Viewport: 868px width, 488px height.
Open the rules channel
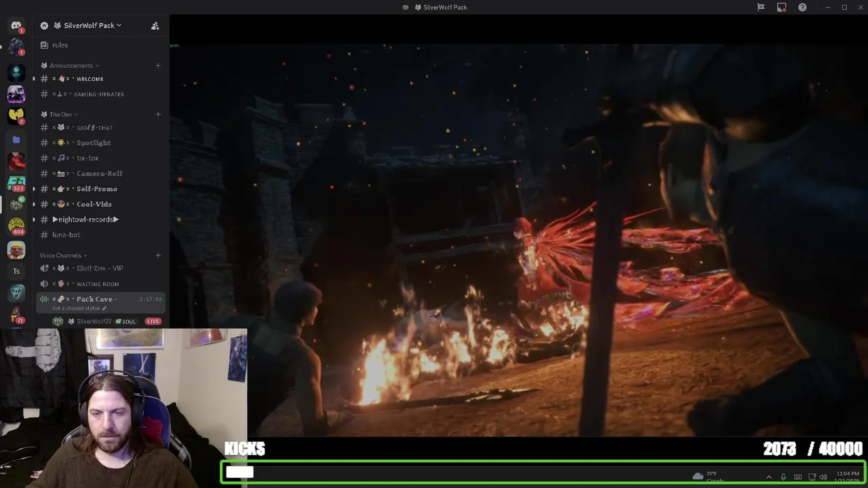click(100, 45)
